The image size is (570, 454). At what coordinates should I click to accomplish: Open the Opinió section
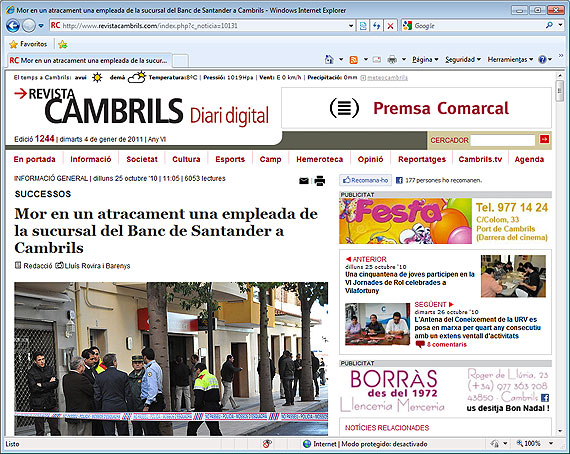point(370,159)
